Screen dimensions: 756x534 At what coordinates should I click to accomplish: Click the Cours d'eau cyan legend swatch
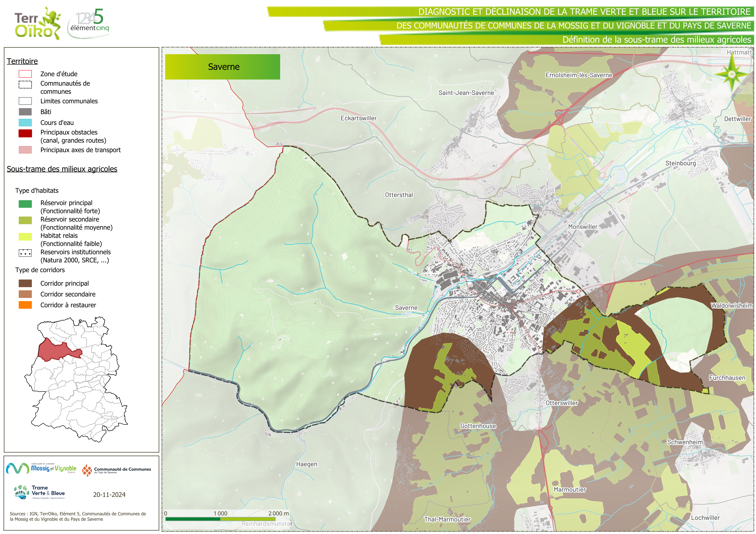[25, 123]
